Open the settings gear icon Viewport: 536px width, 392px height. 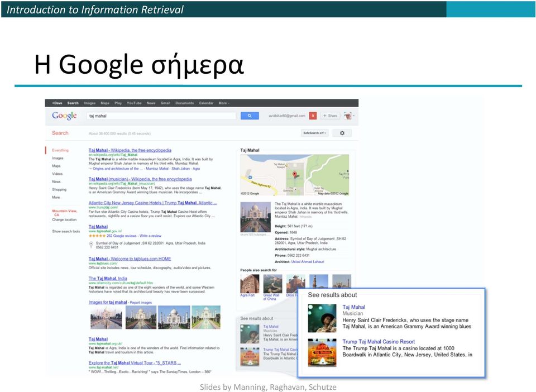(342, 133)
